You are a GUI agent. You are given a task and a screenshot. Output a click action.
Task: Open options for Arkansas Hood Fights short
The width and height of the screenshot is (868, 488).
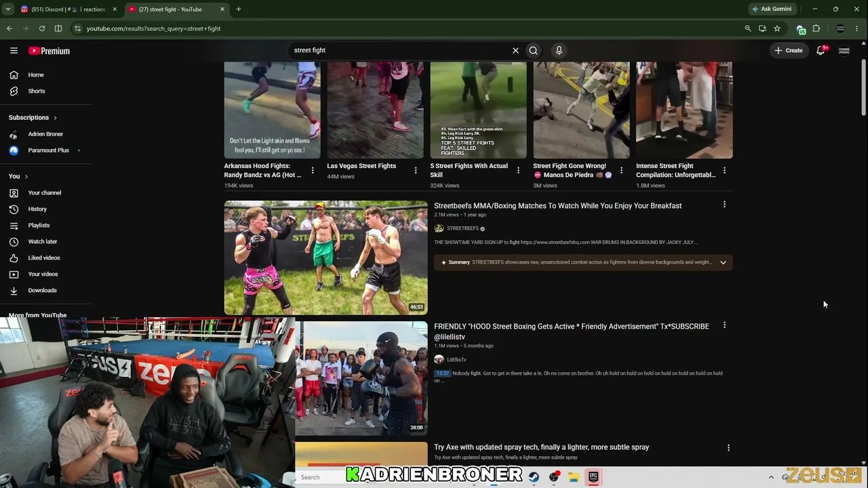point(313,170)
